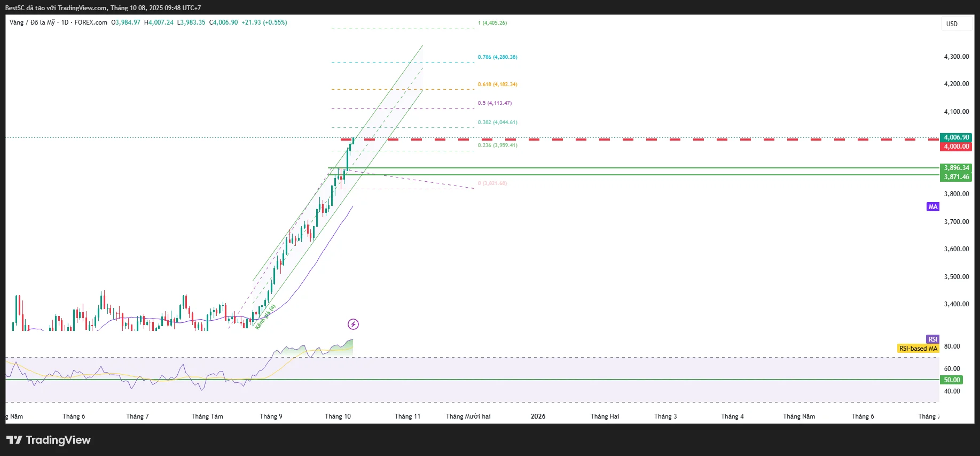The image size is (980, 456).
Task: Click the purple MA indicator label
Action: pos(932,207)
